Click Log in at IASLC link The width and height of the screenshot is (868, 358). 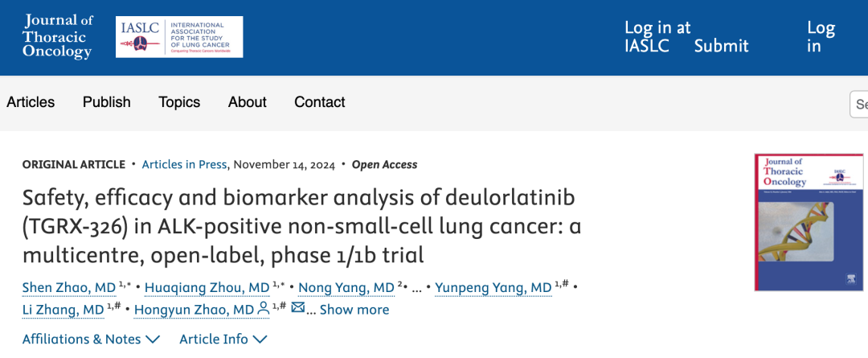pyautogui.click(x=657, y=37)
